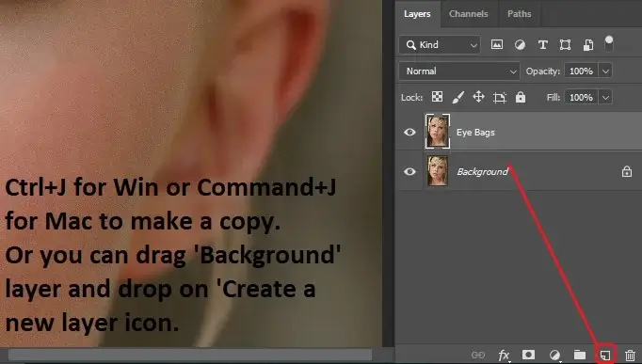The width and height of the screenshot is (642, 364).
Task: Create new fill or adjustment layer
Action: 554,355
